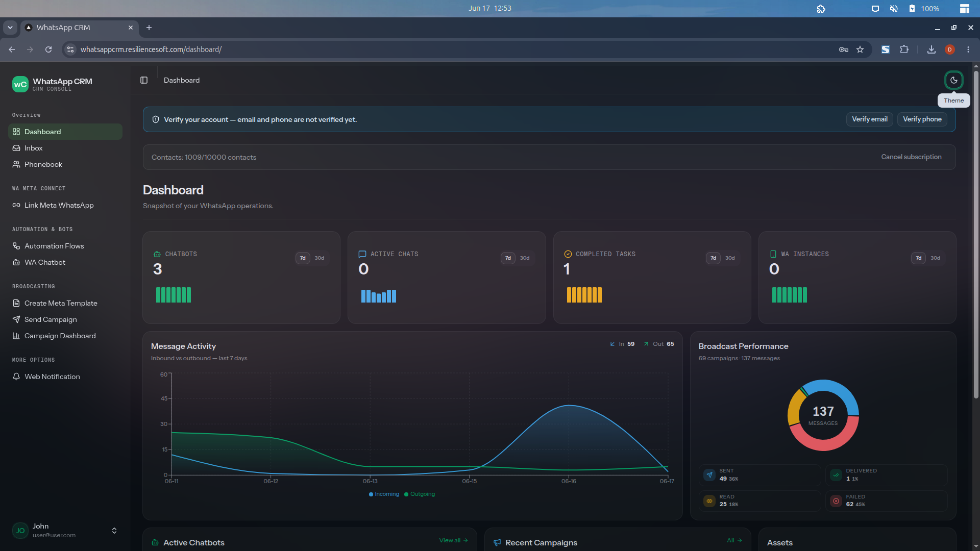Click the Completed Tasks check icon
The image size is (980, 551).
coord(568,254)
